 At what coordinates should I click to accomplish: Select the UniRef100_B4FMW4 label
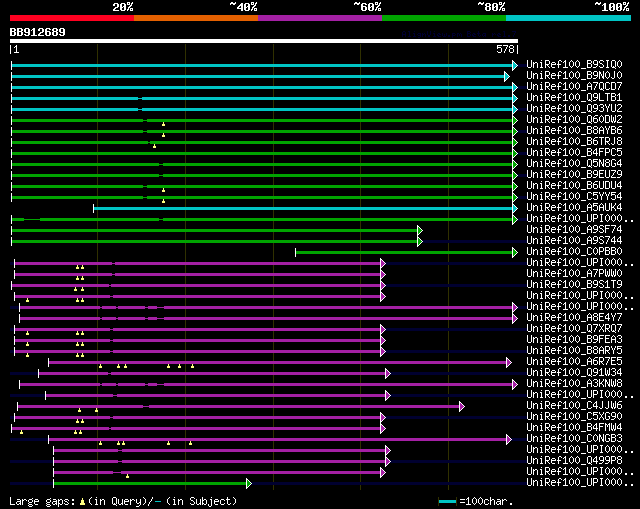click(x=574, y=428)
